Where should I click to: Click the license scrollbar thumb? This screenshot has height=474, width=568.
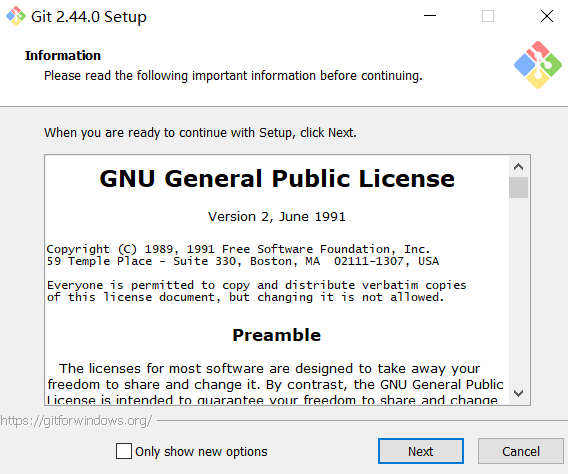coord(518,187)
